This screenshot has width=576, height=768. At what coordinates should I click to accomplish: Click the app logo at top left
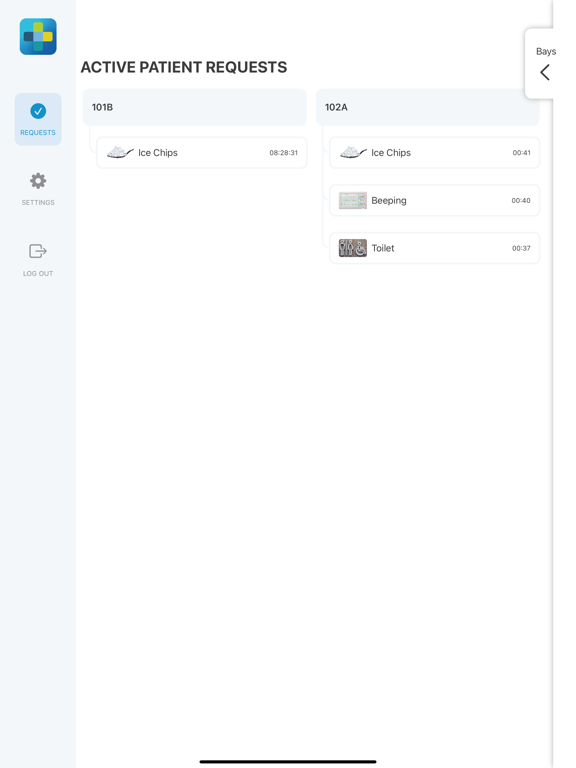38,37
